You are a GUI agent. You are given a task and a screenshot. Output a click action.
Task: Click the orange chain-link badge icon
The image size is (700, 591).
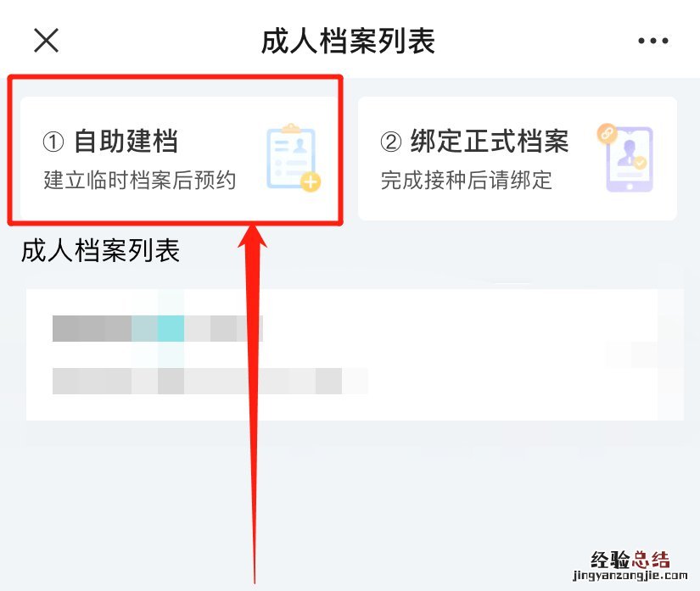608,133
